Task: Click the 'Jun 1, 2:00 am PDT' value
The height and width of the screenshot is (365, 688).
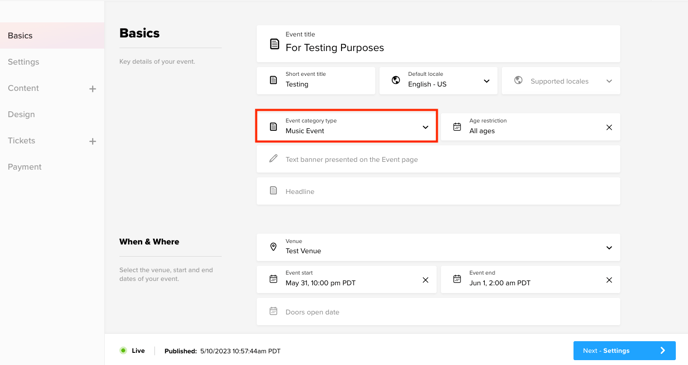Action: 500,283
